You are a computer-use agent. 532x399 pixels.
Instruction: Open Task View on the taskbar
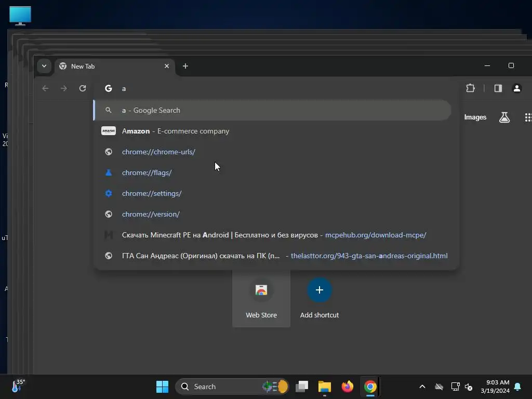coord(302,387)
